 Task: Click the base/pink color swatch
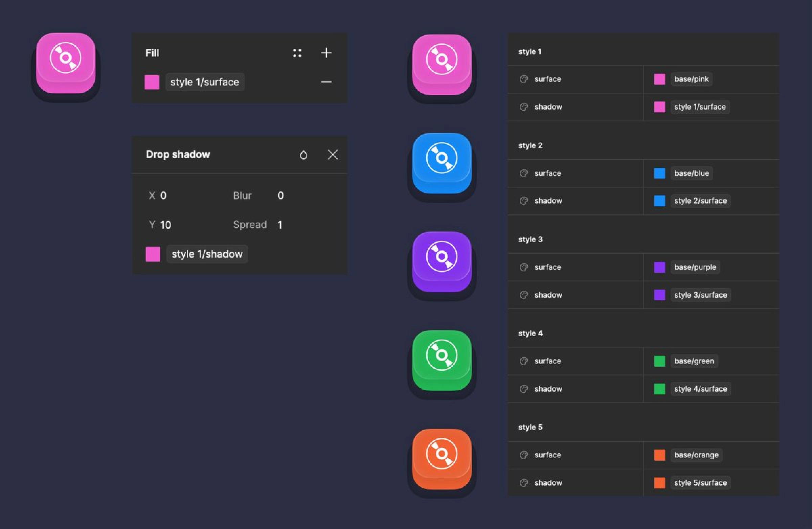pos(659,79)
